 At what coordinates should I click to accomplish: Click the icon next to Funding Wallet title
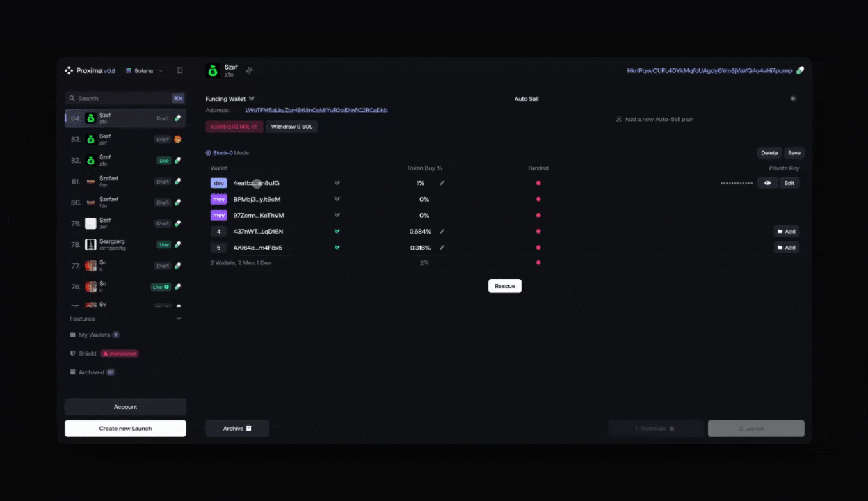click(252, 99)
